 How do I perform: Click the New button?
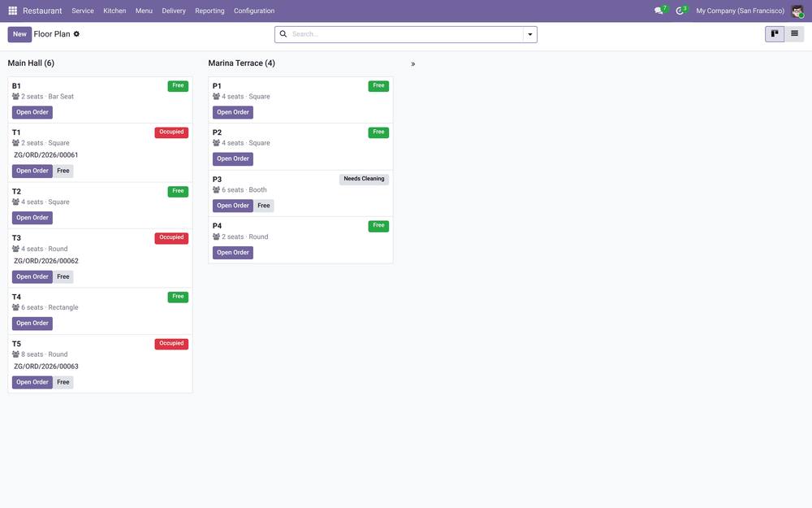tap(19, 34)
